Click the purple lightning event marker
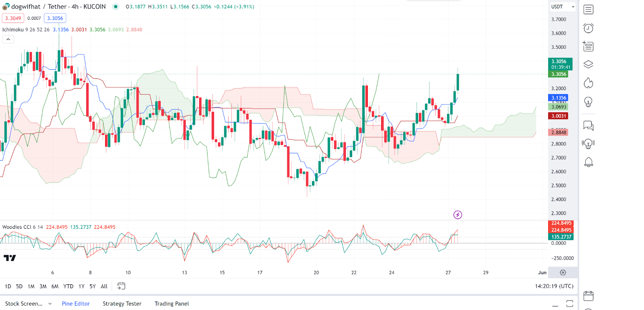644x310 pixels. pos(458,215)
